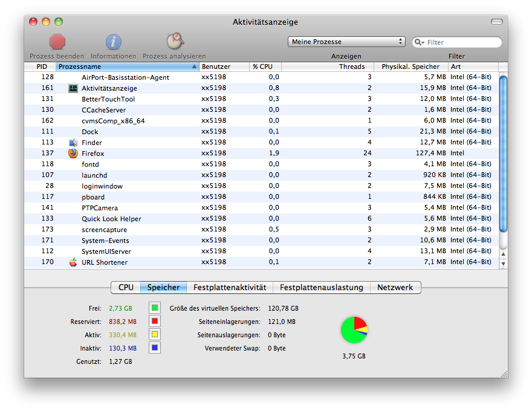Click the scroll down arrow of process list

click(x=503, y=264)
